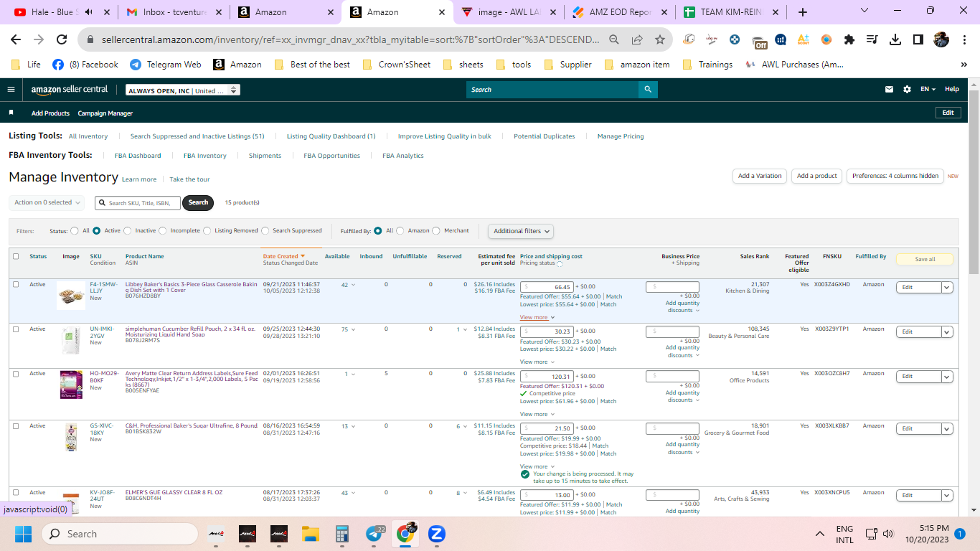Select the Status All radio button

coord(74,231)
